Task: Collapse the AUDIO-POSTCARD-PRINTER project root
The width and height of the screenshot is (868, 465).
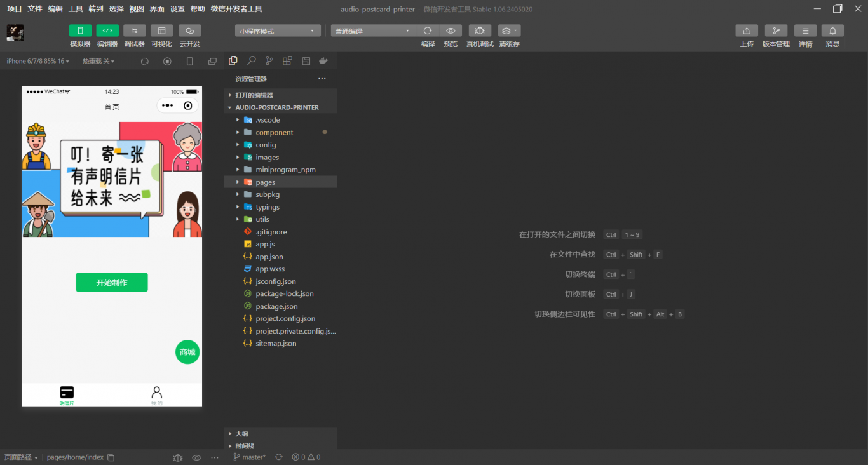Action: point(280,107)
